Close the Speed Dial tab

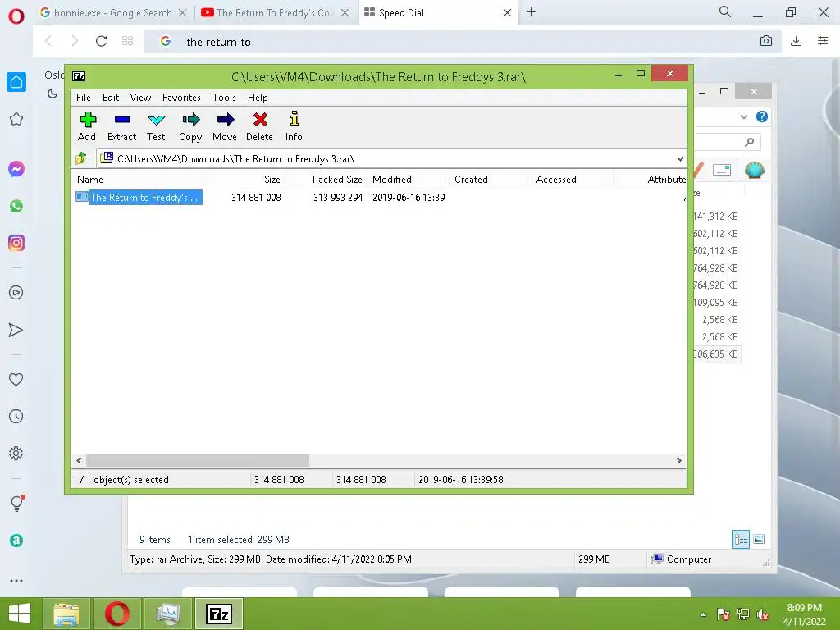tap(507, 13)
